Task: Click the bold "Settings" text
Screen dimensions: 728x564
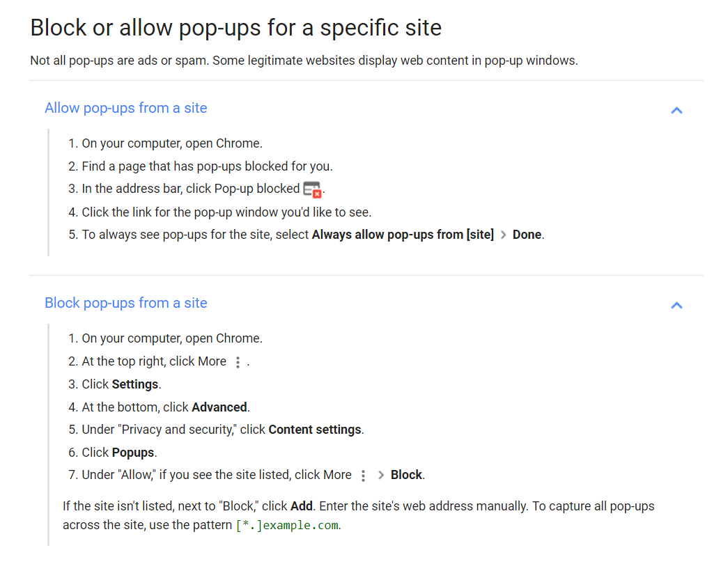Action: pyautogui.click(x=135, y=384)
